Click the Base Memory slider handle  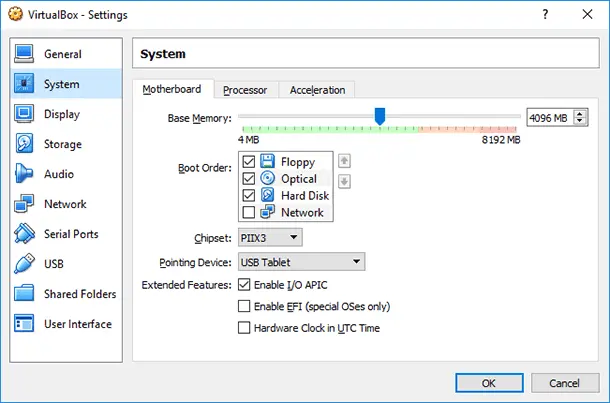[380, 117]
